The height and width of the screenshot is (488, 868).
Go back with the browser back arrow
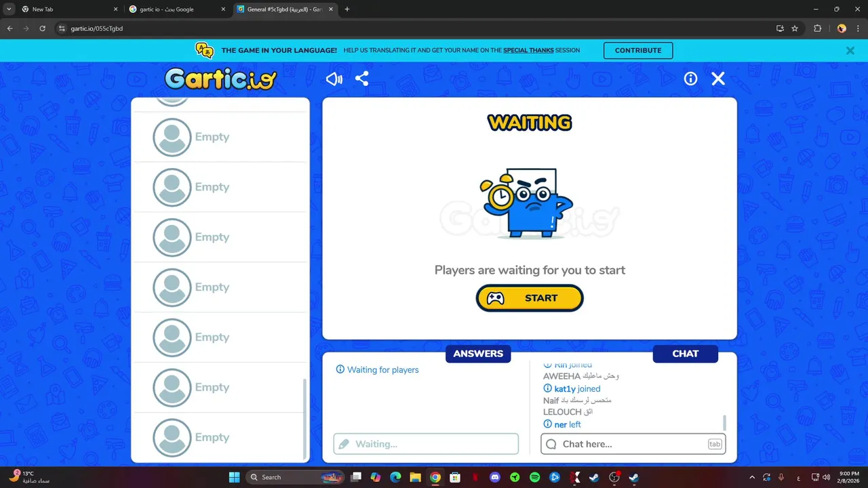(x=9, y=28)
